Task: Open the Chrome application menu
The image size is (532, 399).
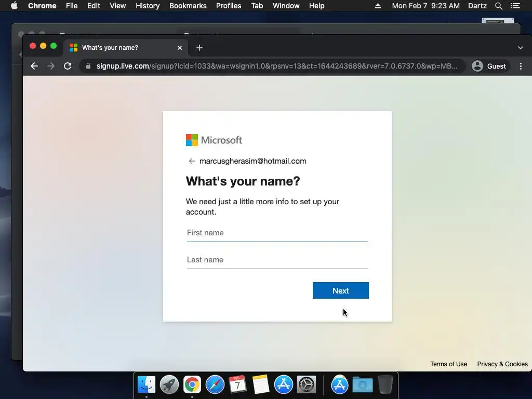Action: (42, 6)
